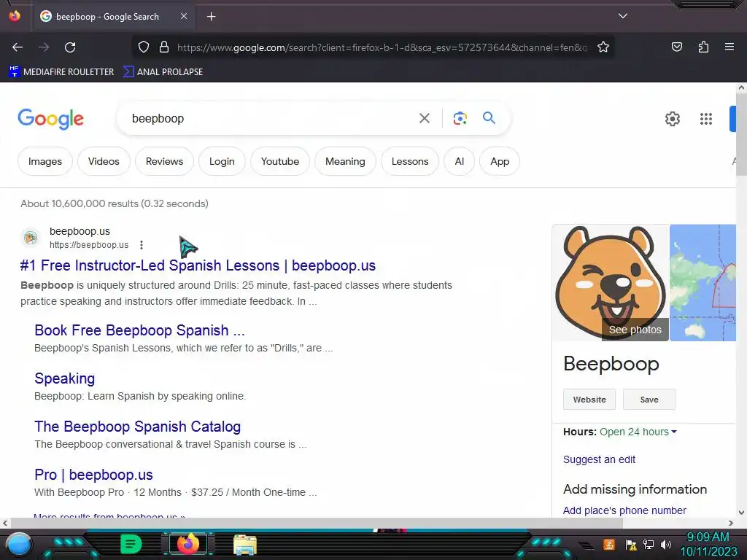This screenshot has width=747, height=560.
Task: Click the Website button for Beepboop
Action: pos(589,400)
